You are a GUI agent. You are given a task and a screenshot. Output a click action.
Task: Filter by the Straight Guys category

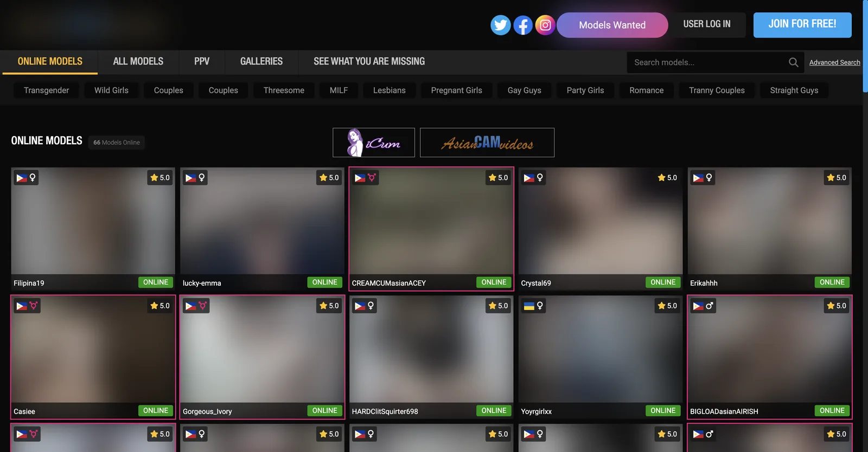794,91
